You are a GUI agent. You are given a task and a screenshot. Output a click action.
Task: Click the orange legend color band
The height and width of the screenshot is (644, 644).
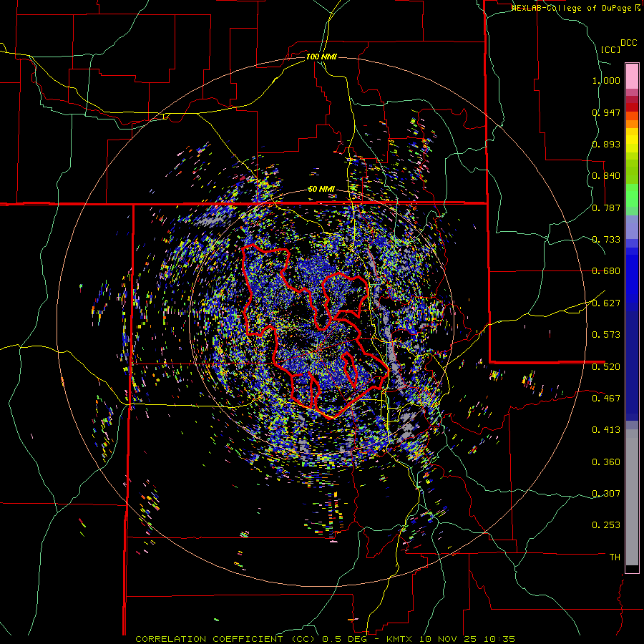click(632, 124)
